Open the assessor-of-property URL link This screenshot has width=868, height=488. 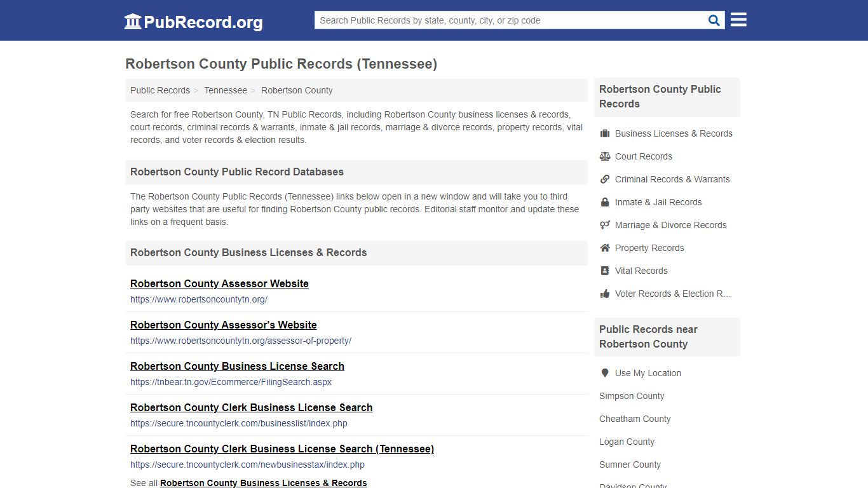point(241,341)
